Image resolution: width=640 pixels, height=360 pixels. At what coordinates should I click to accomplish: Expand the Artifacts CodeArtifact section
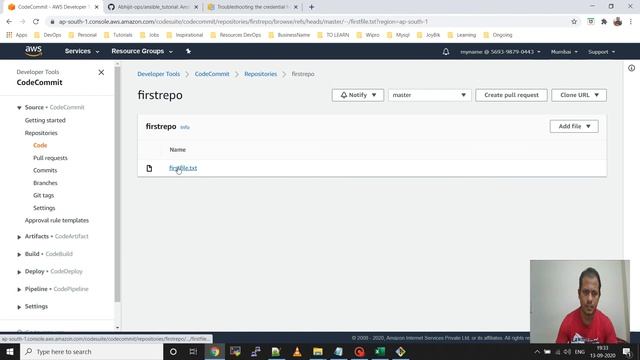(x=19, y=237)
